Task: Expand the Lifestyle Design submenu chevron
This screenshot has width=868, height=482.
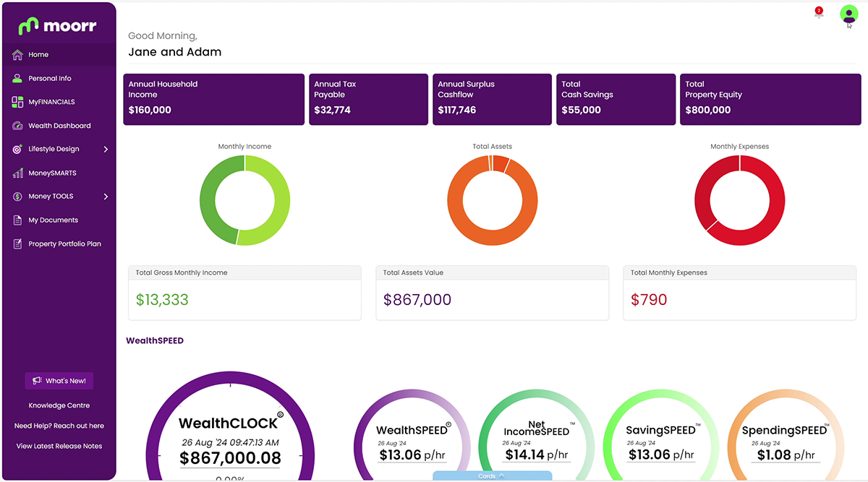Action: pyautogui.click(x=106, y=149)
